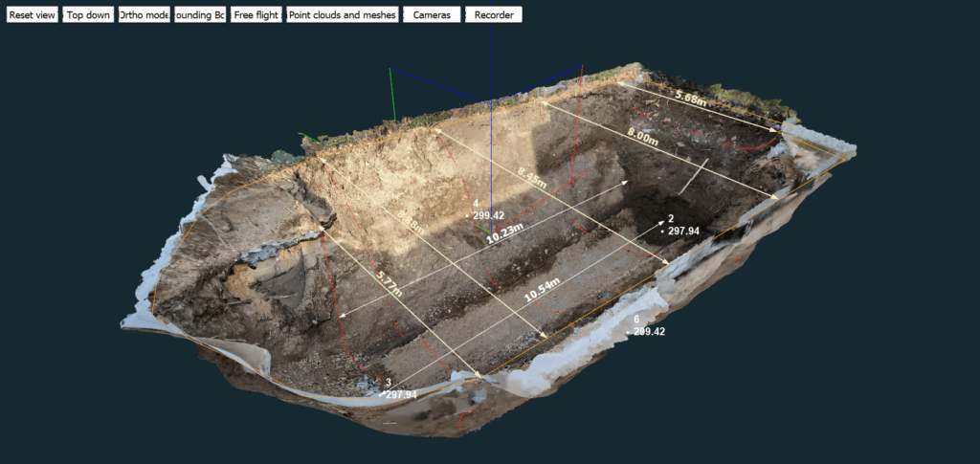980x464 pixels.
Task: Click point 6 elevation label 299.42
Action: [650, 332]
